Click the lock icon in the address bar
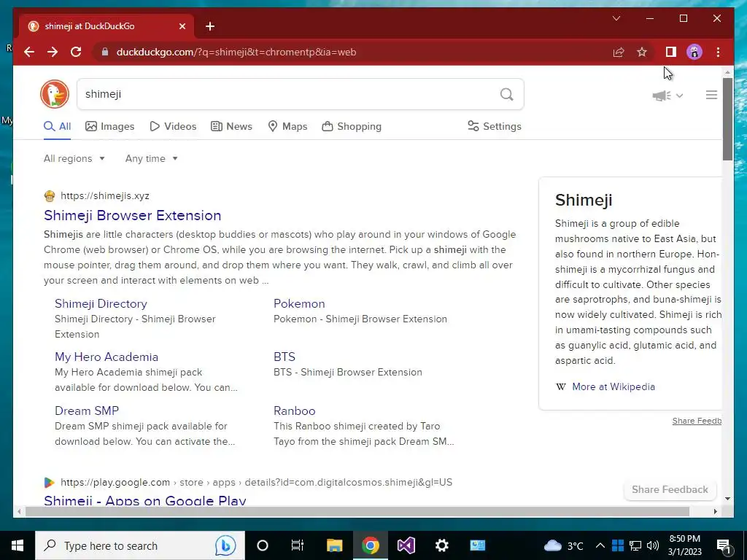 [x=105, y=52]
